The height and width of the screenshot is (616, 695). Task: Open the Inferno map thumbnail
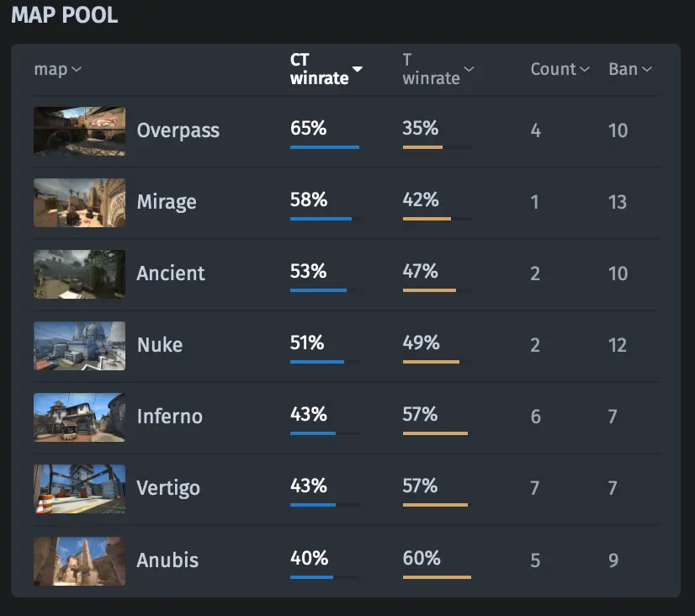79,417
